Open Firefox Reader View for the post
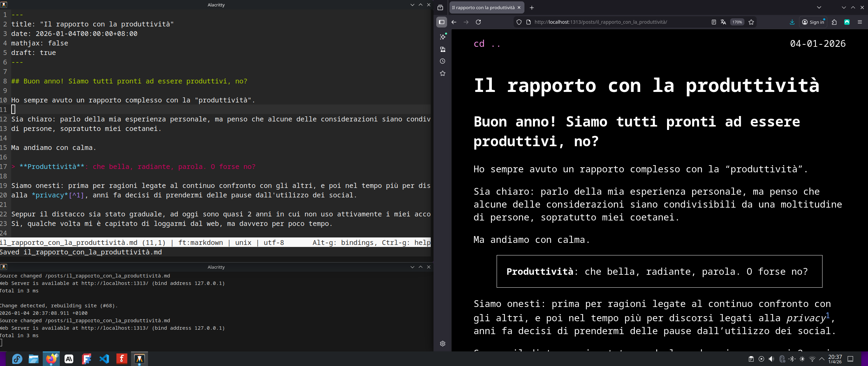 [x=713, y=22]
